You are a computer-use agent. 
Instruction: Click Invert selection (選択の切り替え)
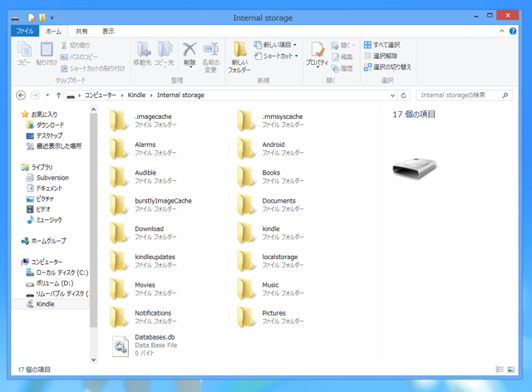[387, 67]
